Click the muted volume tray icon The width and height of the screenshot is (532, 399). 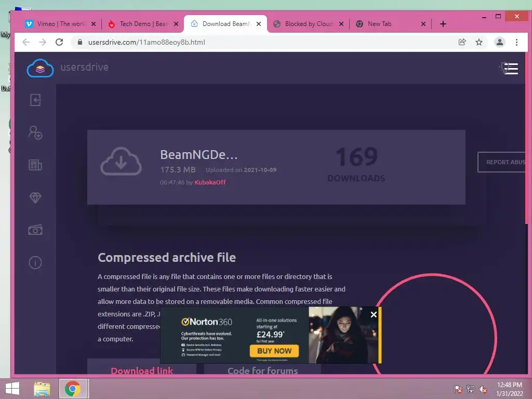coord(483,389)
